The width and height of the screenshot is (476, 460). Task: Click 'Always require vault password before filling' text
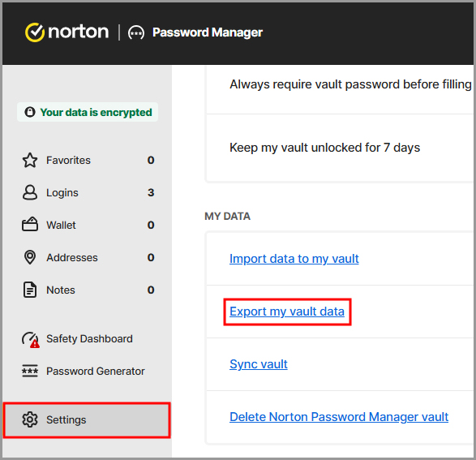tap(350, 84)
